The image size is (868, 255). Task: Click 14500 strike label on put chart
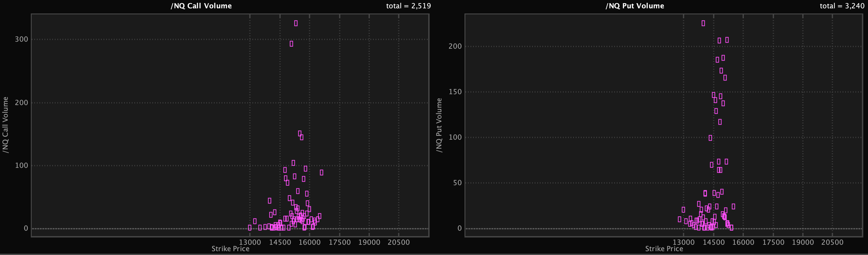(x=714, y=242)
